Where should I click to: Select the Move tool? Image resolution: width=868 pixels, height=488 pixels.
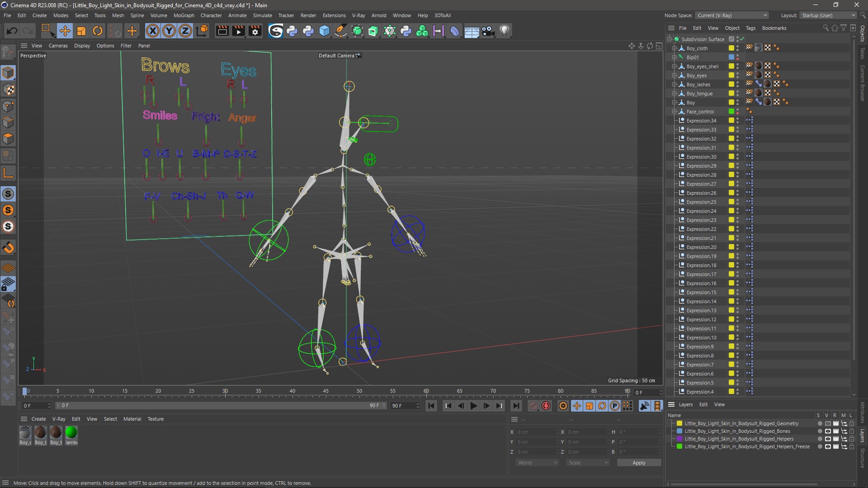[x=65, y=31]
